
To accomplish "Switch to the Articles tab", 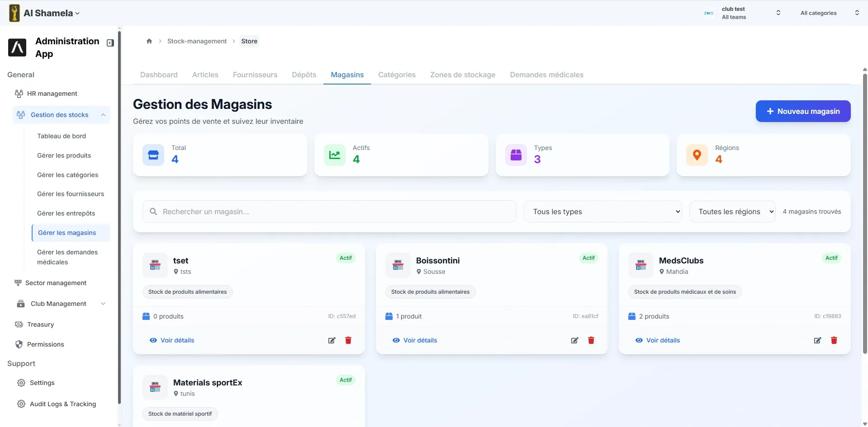I will click(x=205, y=75).
